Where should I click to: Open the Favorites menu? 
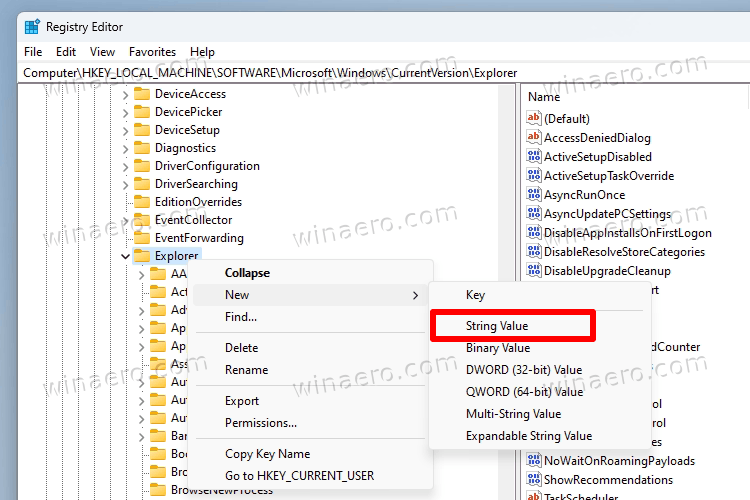coord(152,52)
